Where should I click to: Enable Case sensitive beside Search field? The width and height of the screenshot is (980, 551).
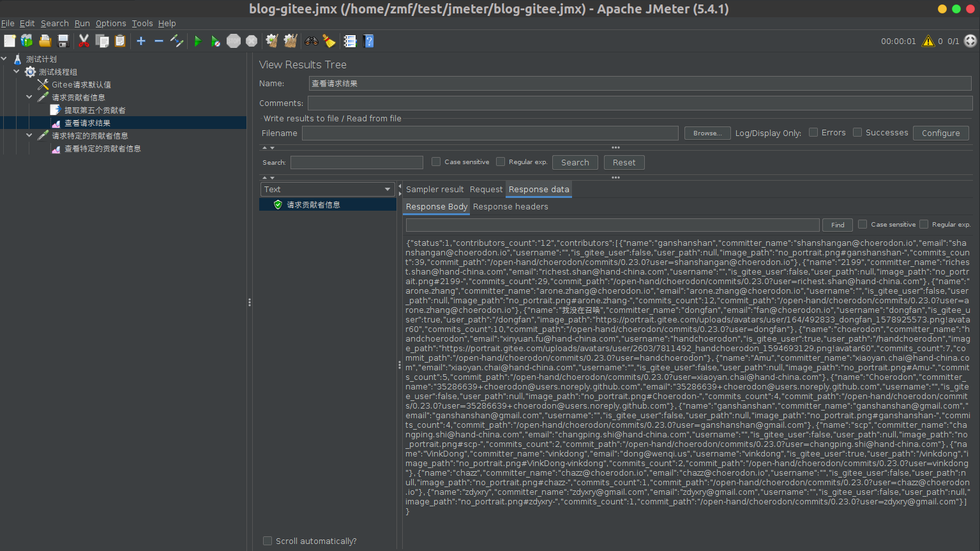(x=436, y=162)
